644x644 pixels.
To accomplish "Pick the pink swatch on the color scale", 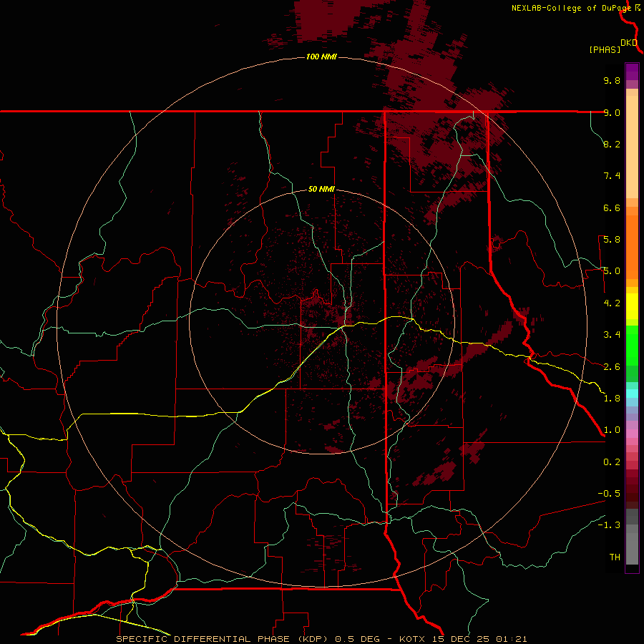I will (632, 434).
